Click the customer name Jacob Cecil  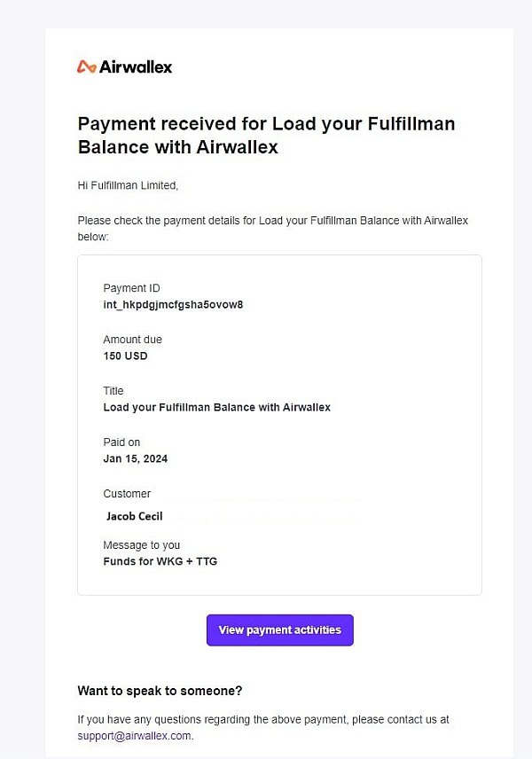[x=134, y=516]
